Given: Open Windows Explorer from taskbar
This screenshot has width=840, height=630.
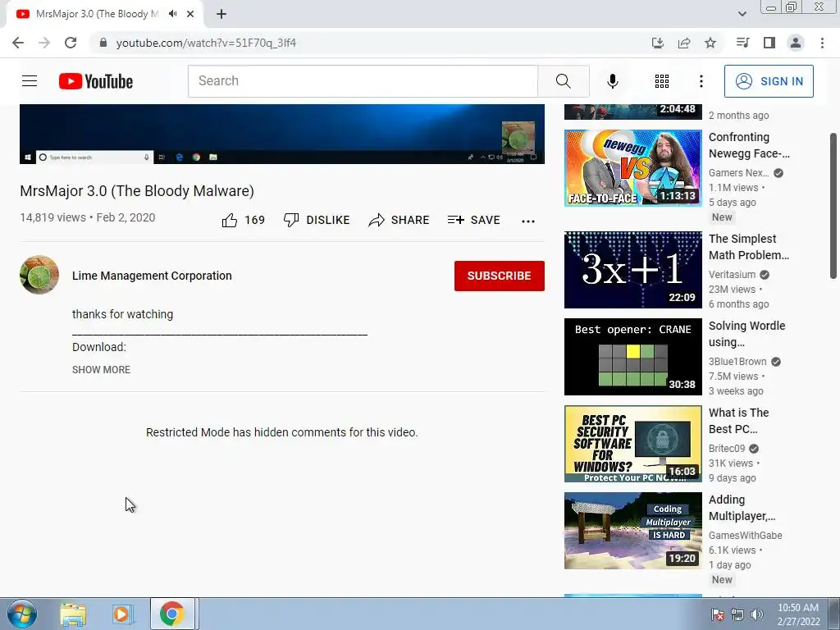Looking at the screenshot, I should (72, 614).
